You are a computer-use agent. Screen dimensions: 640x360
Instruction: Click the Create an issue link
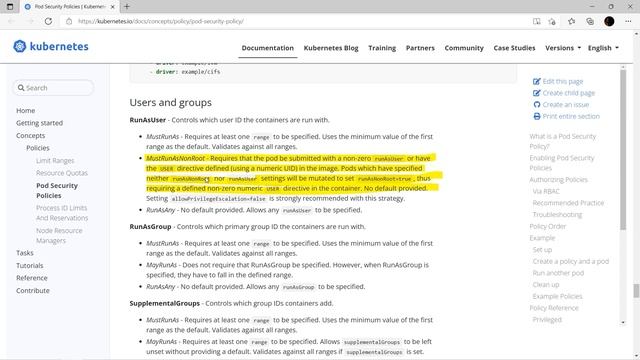tap(566, 104)
